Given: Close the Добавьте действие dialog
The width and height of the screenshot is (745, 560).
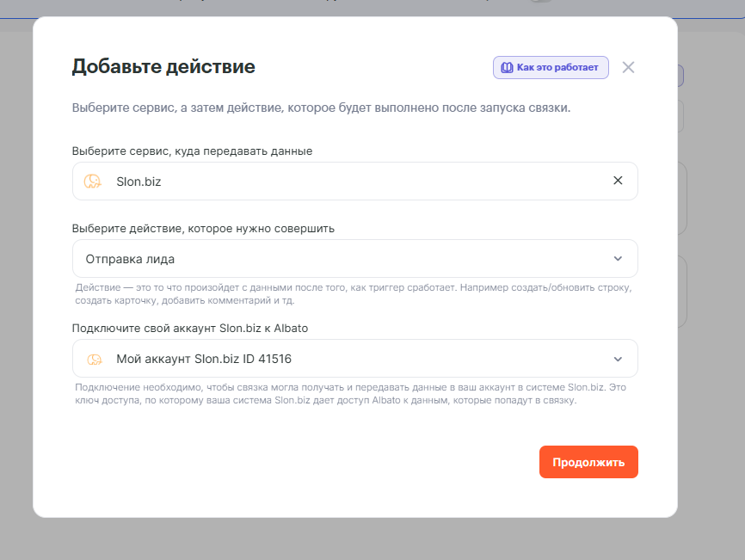Looking at the screenshot, I should pyautogui.click(x=628, y=68).
